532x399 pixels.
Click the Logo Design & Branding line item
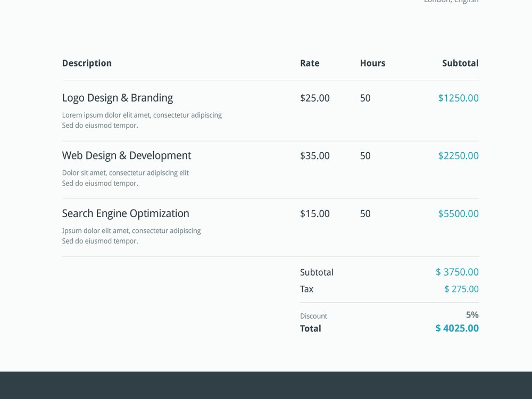pyautogui.click(x=118, y=97)
